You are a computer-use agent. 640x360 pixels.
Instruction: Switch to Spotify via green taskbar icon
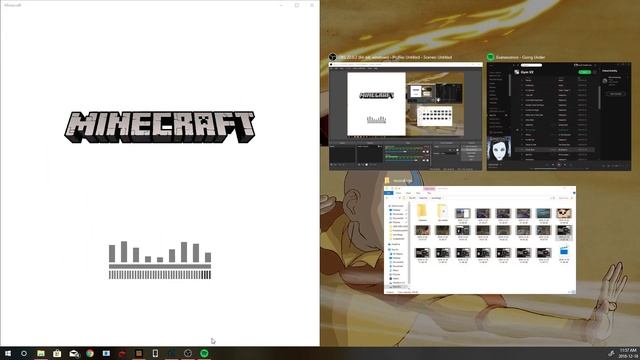(x=204, y=353)
